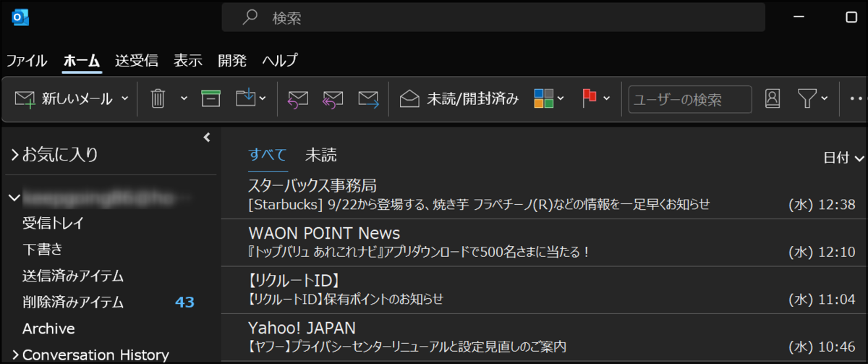Delete with the trash can icon
The height and width of the screenshot is (364, 868).
point(158,99)
